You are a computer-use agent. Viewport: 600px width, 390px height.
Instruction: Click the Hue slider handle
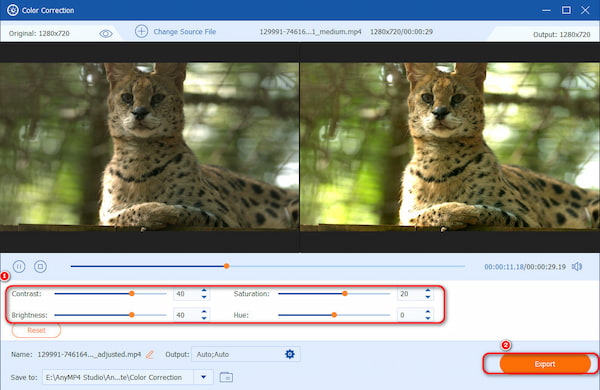point(334,315)
